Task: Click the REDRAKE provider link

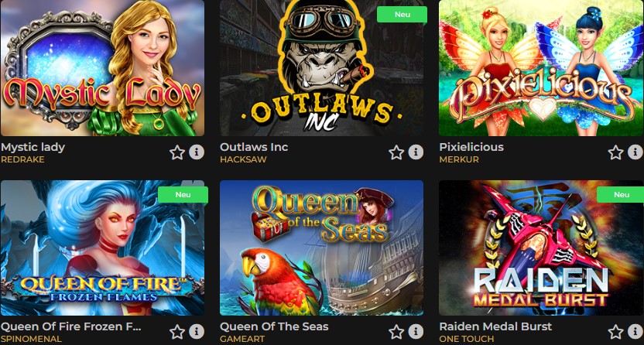Action: tap(22, 159)
